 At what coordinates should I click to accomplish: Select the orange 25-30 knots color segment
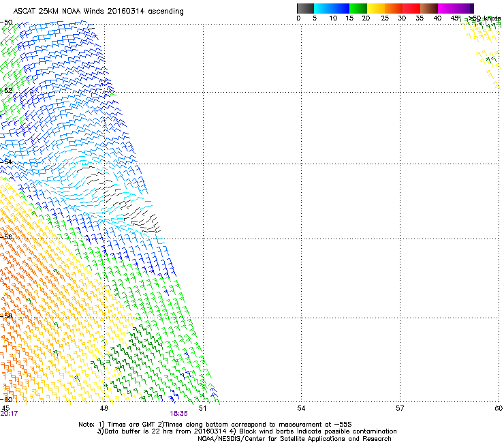coord(394,8)
